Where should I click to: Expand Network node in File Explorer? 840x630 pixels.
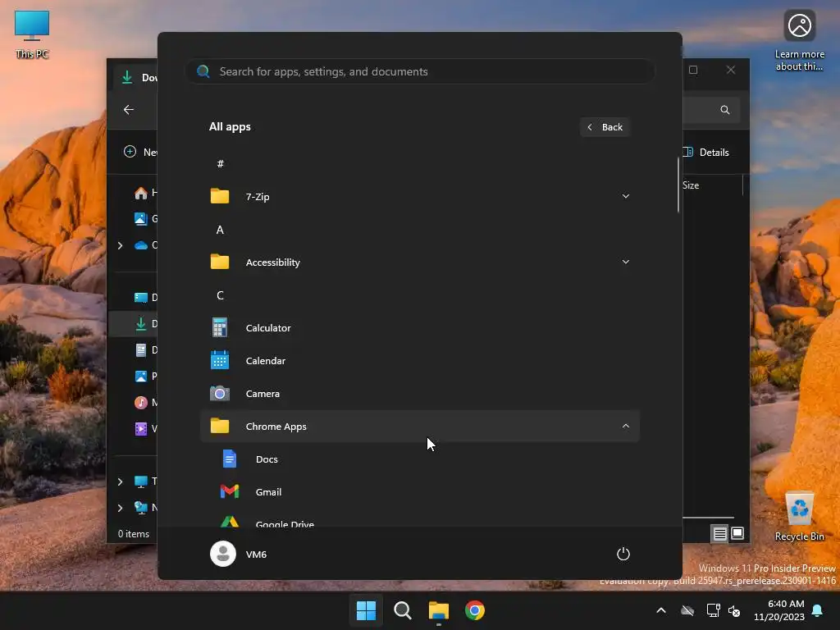coord(120,507)
